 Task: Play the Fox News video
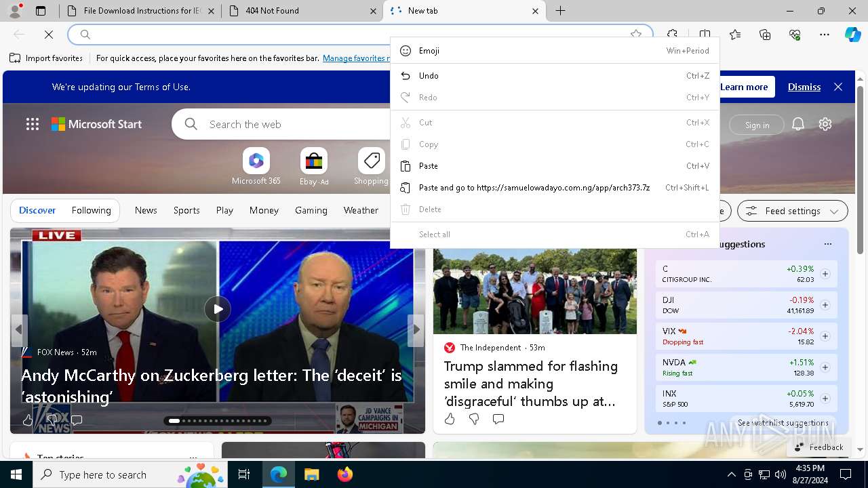click(218, 309)
